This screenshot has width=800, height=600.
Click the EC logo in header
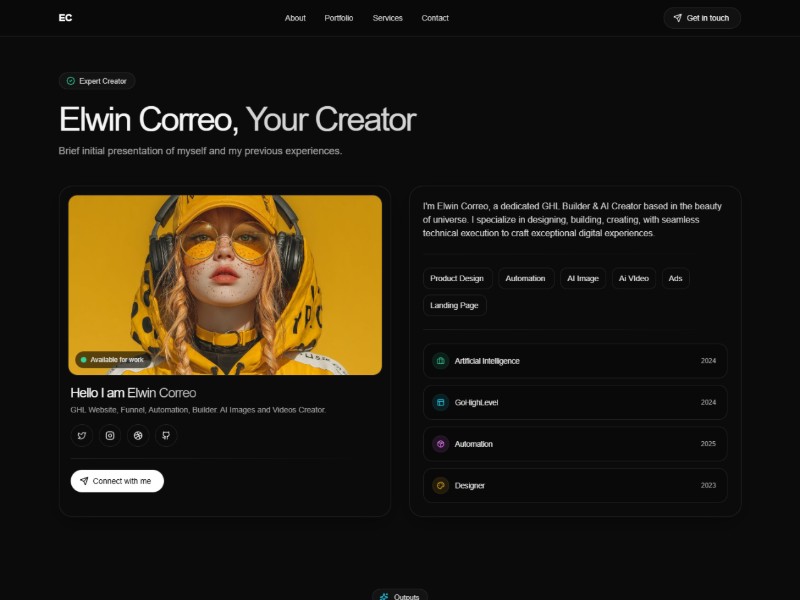pos(65,18)
